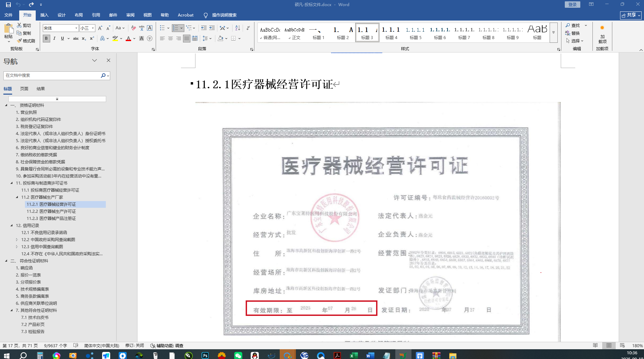Open Excel from the taskbar
Viewport: 644px width, 359px height.
[x=354, y=355]
